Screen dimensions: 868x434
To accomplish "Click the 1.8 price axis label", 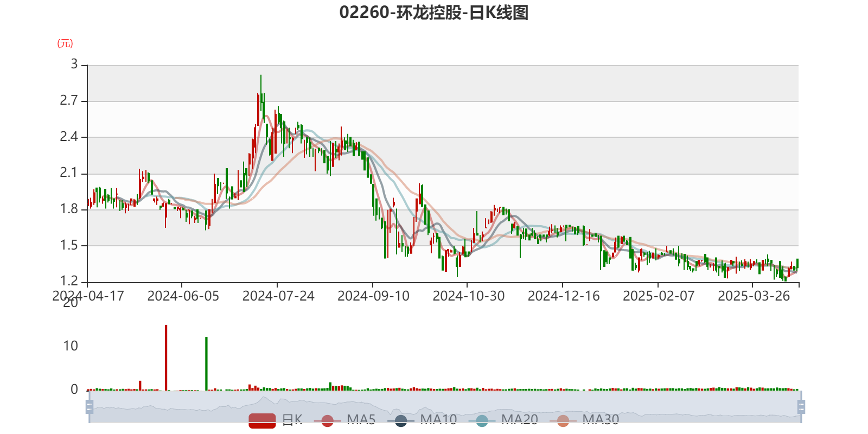I will click(69, 209).
